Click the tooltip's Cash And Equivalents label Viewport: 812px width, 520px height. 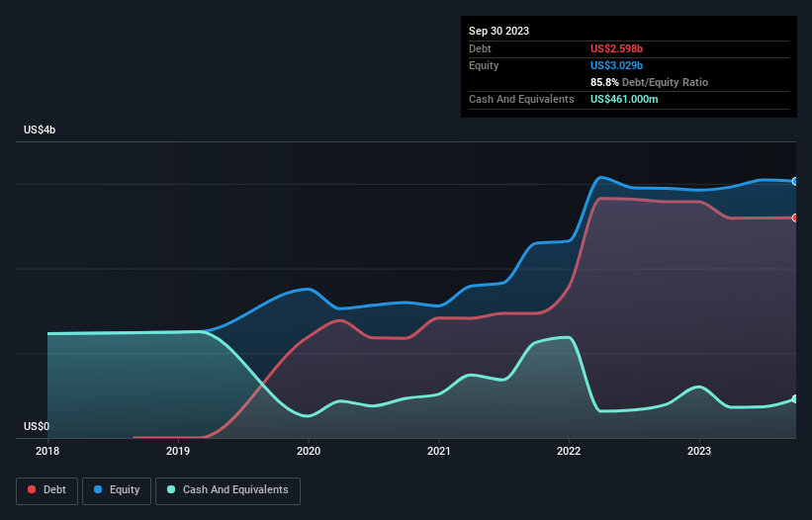pyautogui.click(x=521, y=99)
